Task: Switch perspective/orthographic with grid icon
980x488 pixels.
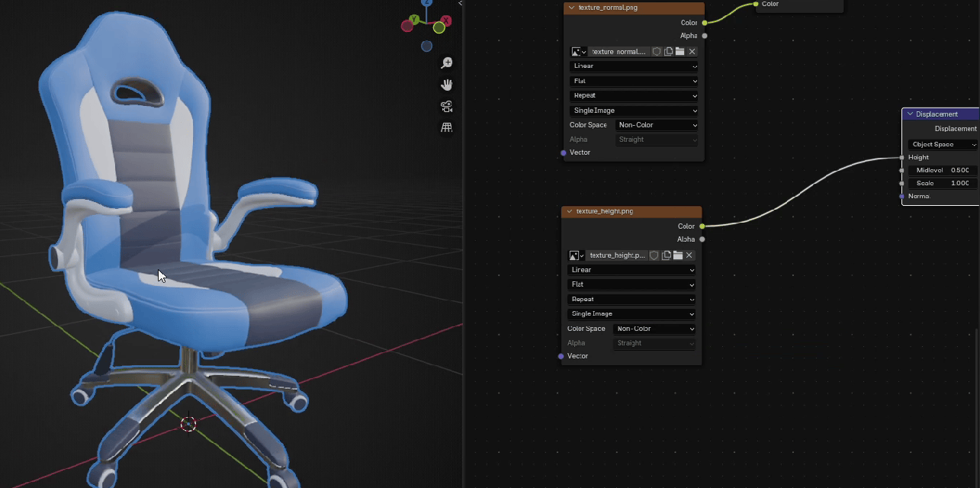Action: (447, 127)
